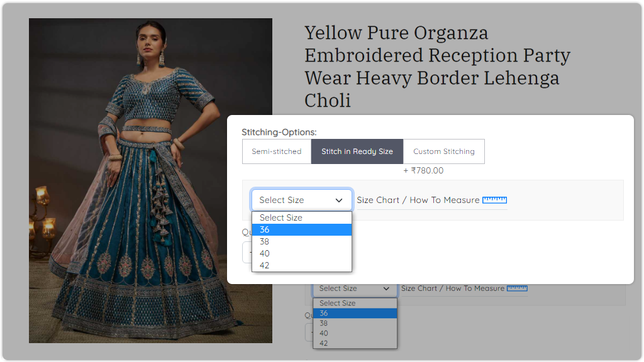Image resolution: width=644 pixels, height=362 pixels.
Task: Select size 42 in the dimmed background list
Action: [355, 343]
